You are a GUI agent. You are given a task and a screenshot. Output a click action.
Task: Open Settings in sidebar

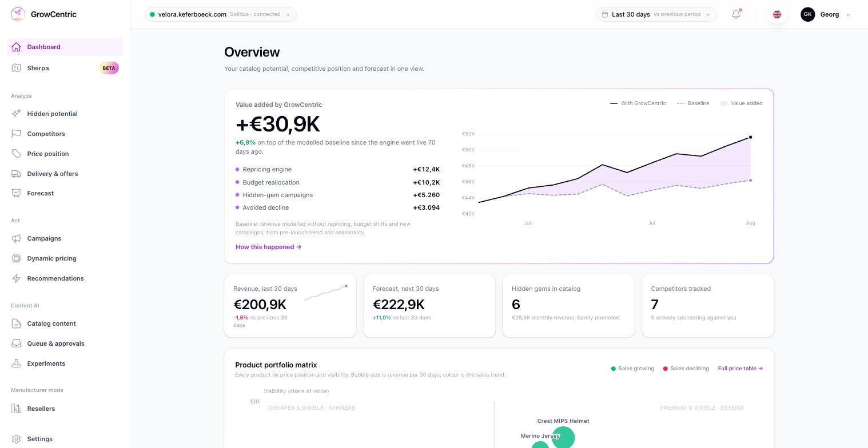(x=65, y=439)
